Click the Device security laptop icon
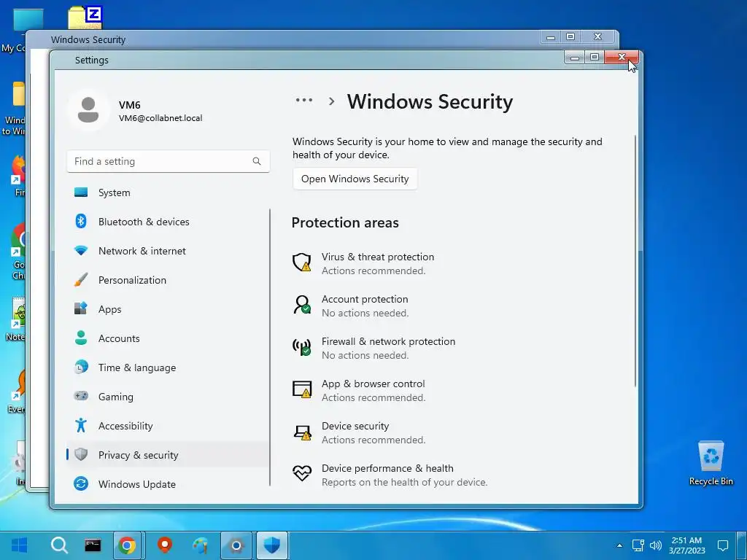Image resolution: width=747 pixels, height=560 pixels. coord(302,432)
